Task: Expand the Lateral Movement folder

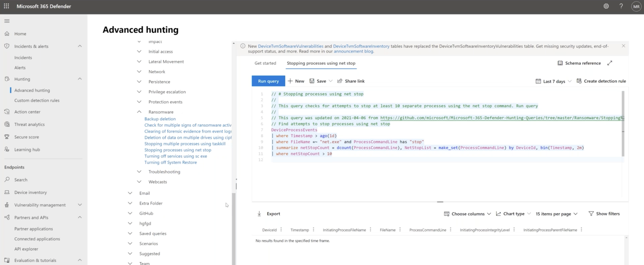Action: pos(139,61)
